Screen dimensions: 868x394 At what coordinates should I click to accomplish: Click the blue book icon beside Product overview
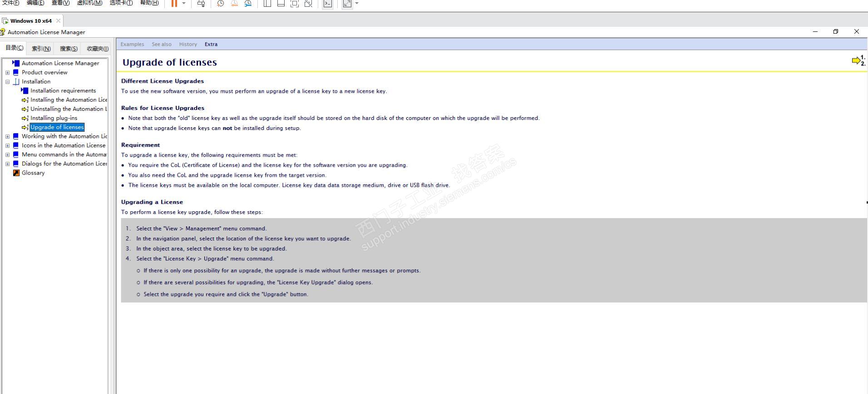tap(16, 72)
